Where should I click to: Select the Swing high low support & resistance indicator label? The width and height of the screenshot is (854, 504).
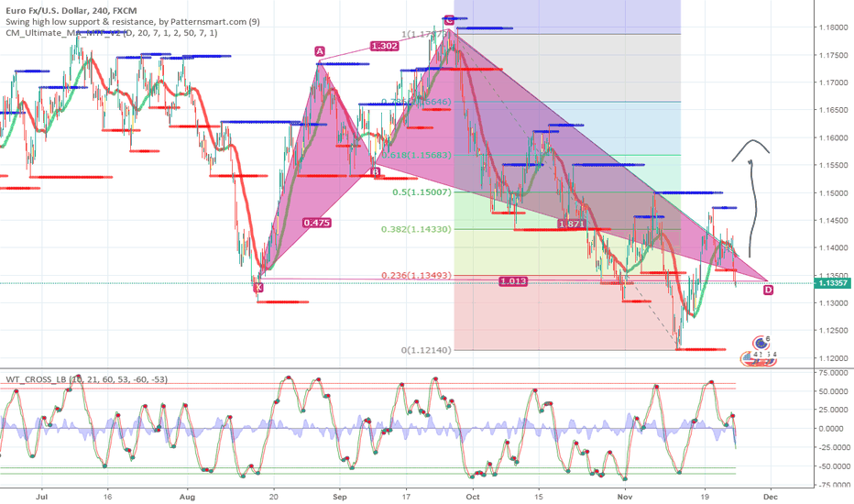click(x=133, y=22)
